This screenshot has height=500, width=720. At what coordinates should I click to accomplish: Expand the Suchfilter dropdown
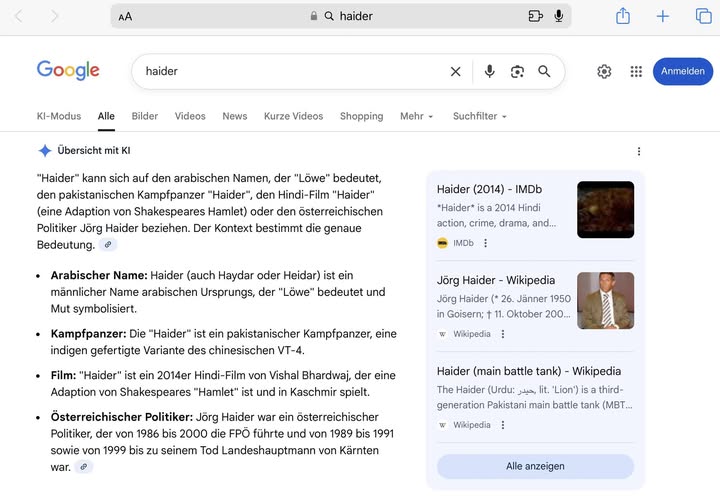(x=480, y=116)
